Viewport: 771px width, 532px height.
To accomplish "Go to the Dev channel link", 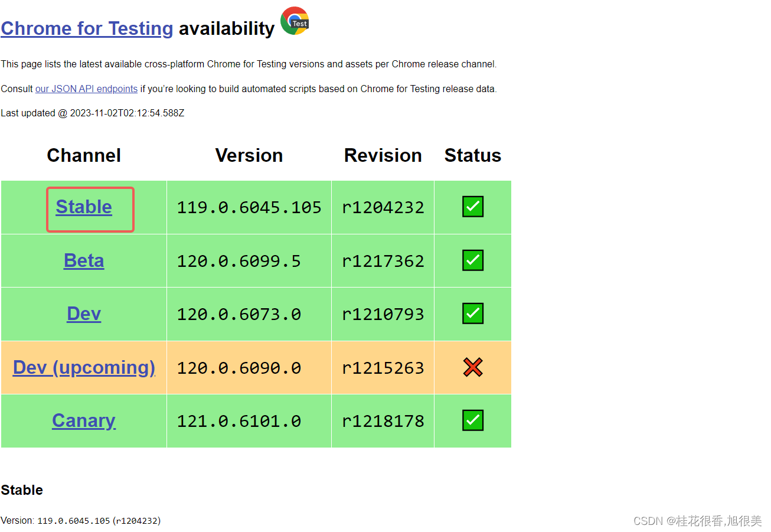I will pyautogui.click(x=84, y=314).
